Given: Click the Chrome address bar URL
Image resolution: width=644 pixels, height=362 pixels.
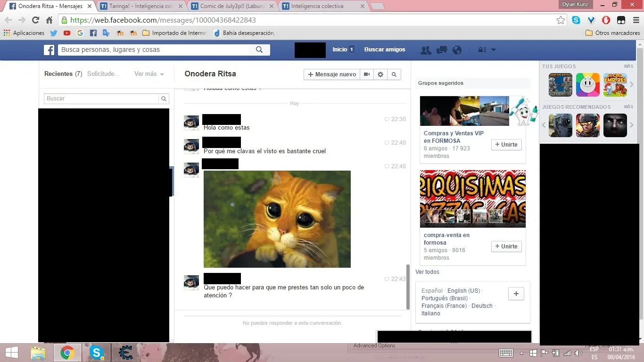Looking at the screenshot, I should click(x=163, y=20).
